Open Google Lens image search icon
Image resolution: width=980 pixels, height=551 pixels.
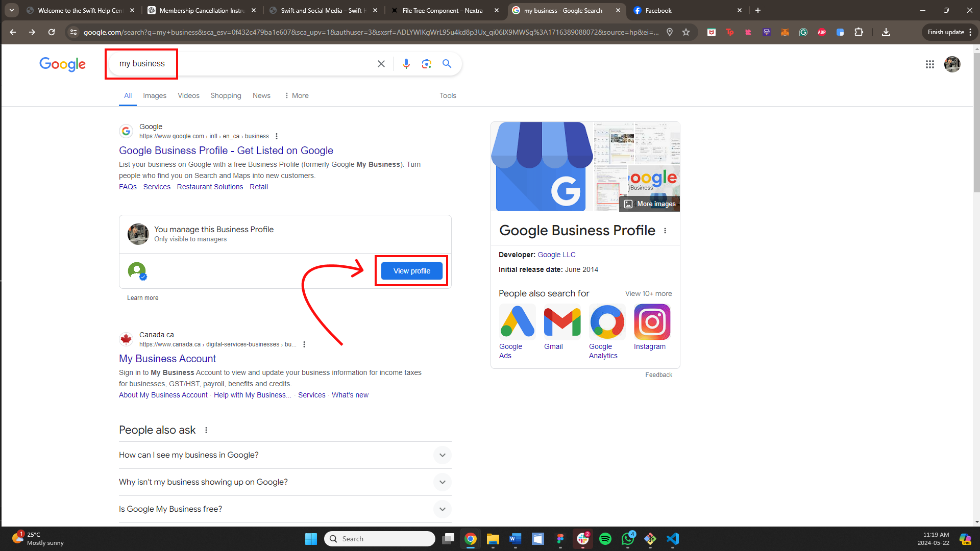427,64
